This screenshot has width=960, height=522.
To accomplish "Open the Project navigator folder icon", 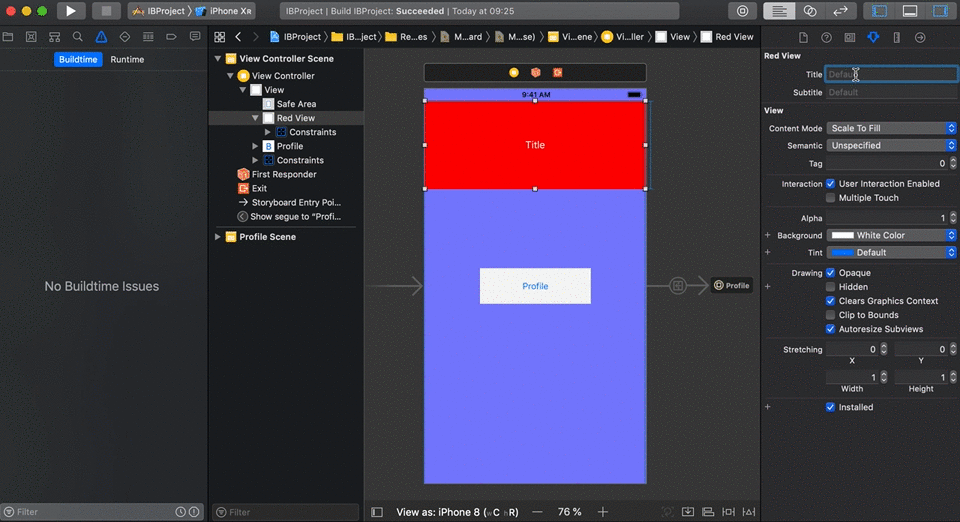I will [8, 37].
